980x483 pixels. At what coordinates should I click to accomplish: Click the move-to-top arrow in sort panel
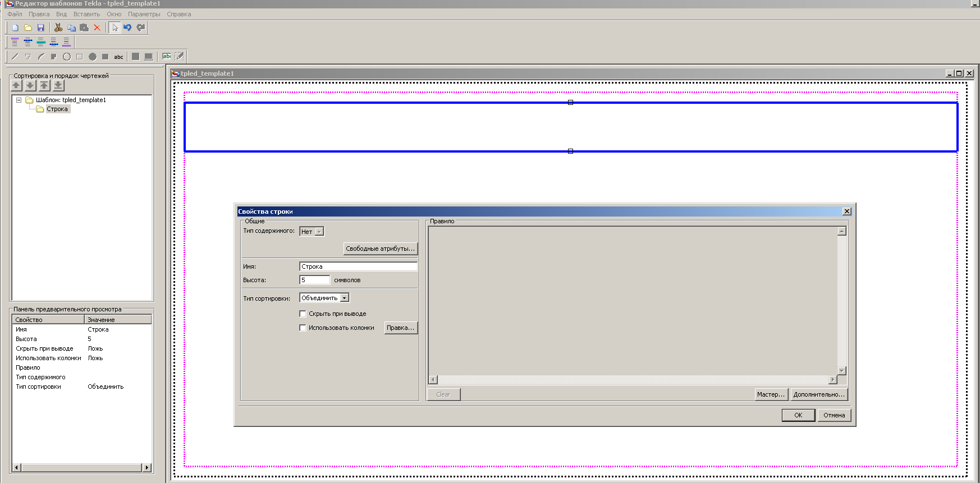coord(44,85)
